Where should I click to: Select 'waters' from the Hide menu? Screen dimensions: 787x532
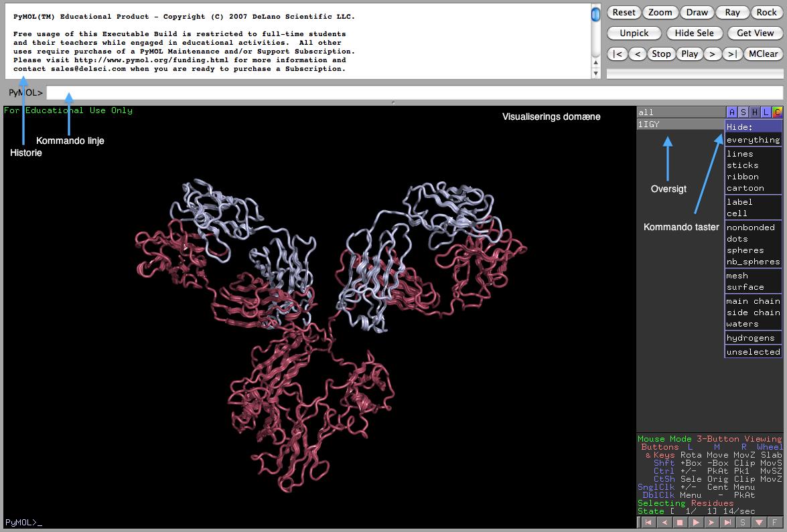[742, 324]
